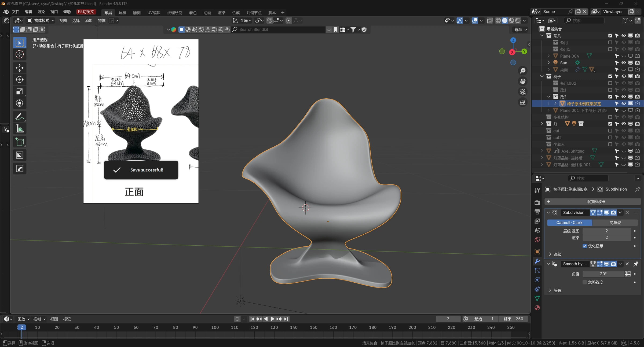
Task: Switch to the UV编辑 workspace tab
Action: pyautogui.click(x=154, y=12)
